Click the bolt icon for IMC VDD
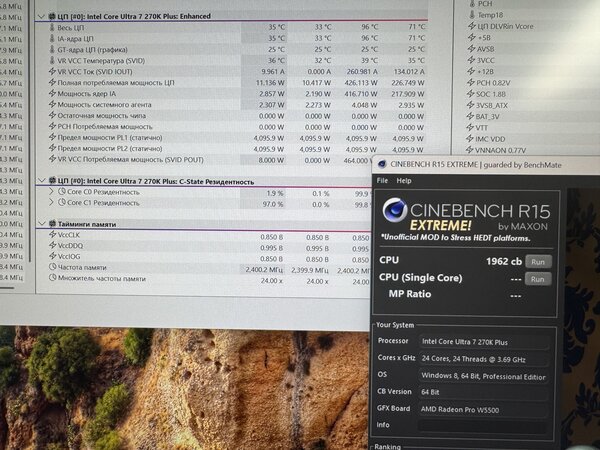The height and width of the screenshot is (450, 600). (470, 139)
